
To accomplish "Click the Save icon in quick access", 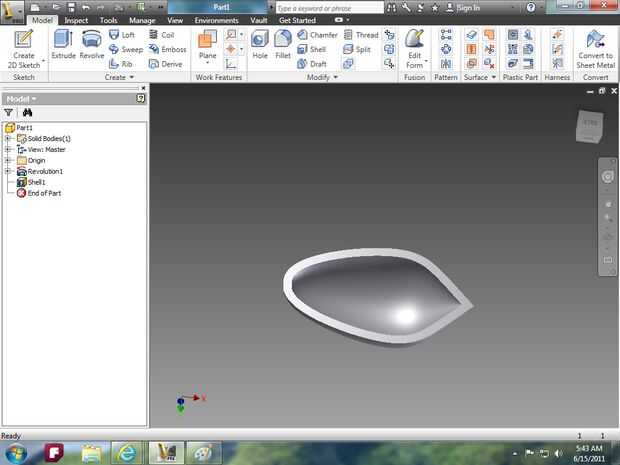I will (x=71, y=7).
